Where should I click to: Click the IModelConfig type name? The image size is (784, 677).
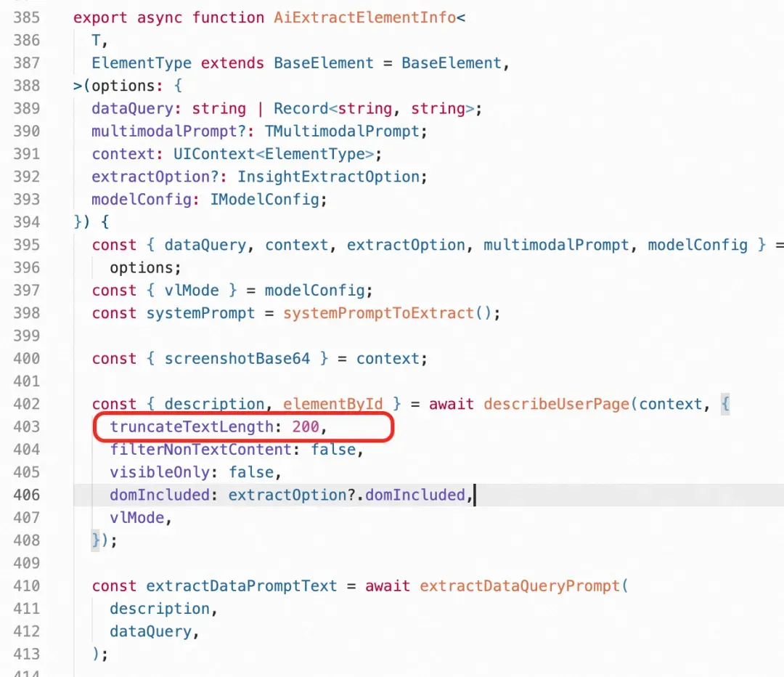click(264, 200)
